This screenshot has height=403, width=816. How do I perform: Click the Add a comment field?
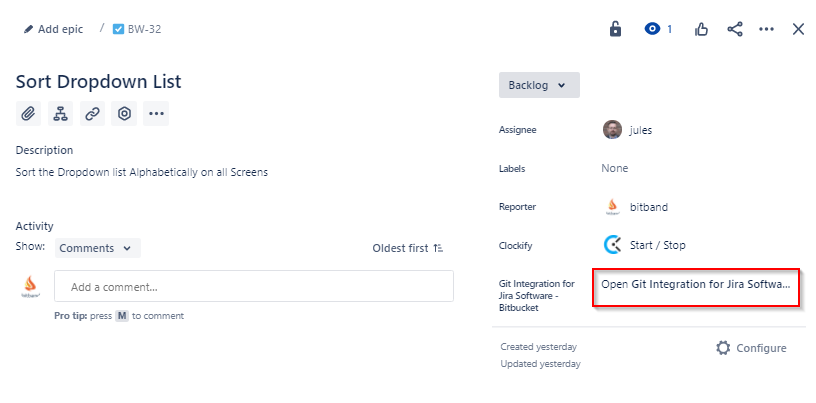pyautogui.click(x=253, y=287)
